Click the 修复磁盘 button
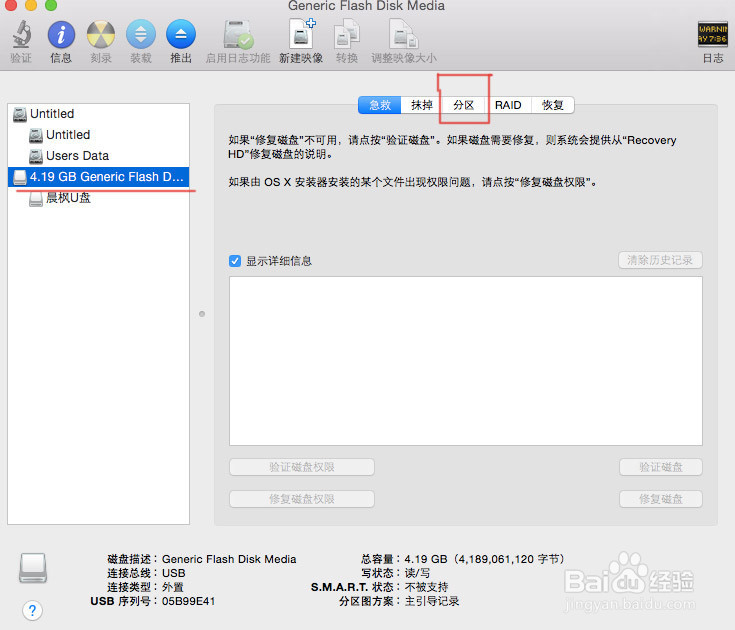Screen dimensions: 735x630 [661, 499]
